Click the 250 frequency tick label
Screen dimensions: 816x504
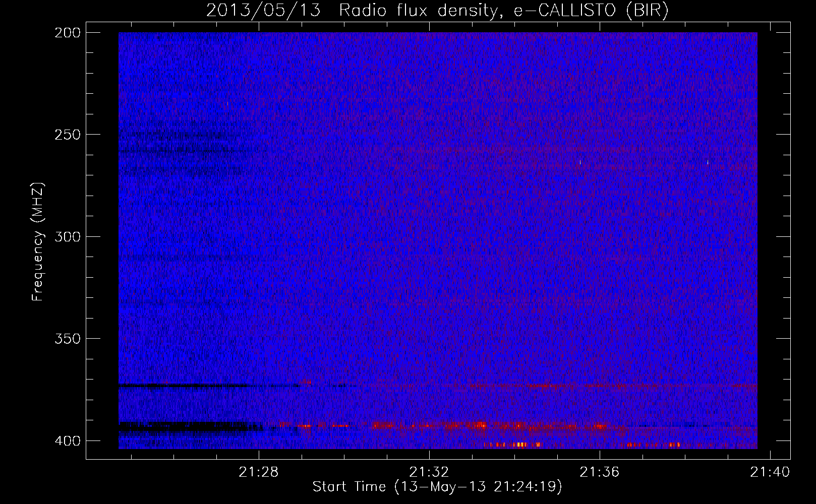pyautogui.click(x=68, y=135)
